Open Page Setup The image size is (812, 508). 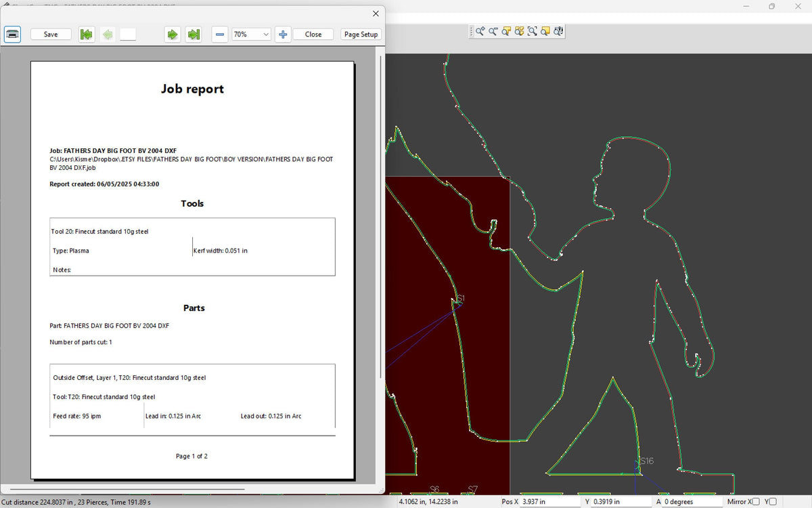[x=361, y=34]
